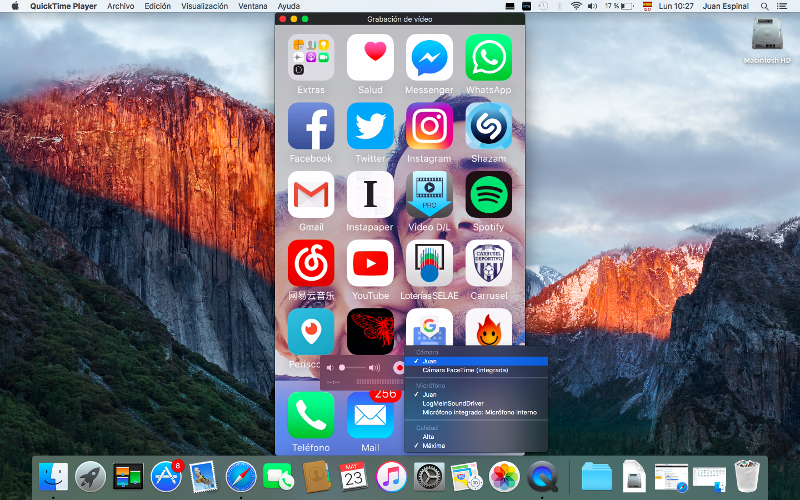The image size is (800, 500).
Task: Open the Instapaper app icon
Action: click(370, 194)
